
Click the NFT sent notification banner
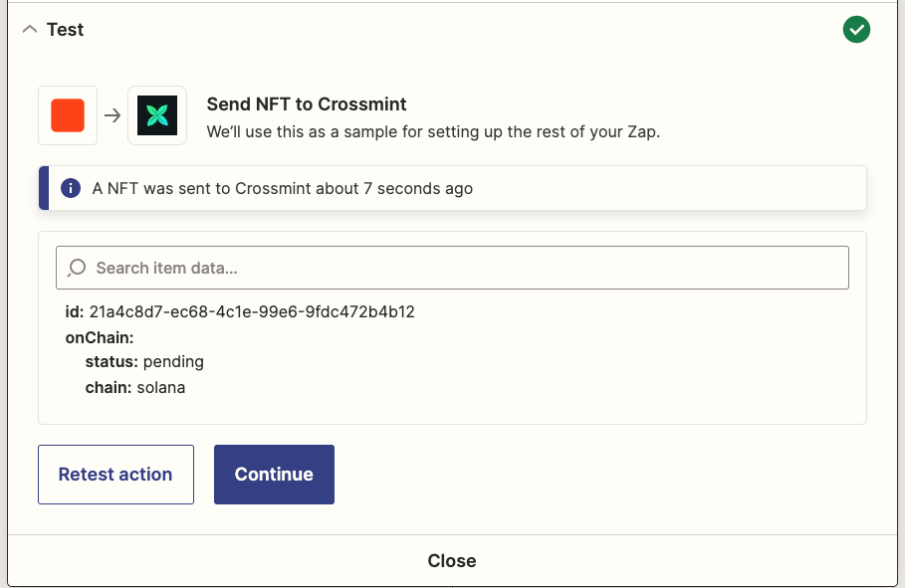[452, 188]
